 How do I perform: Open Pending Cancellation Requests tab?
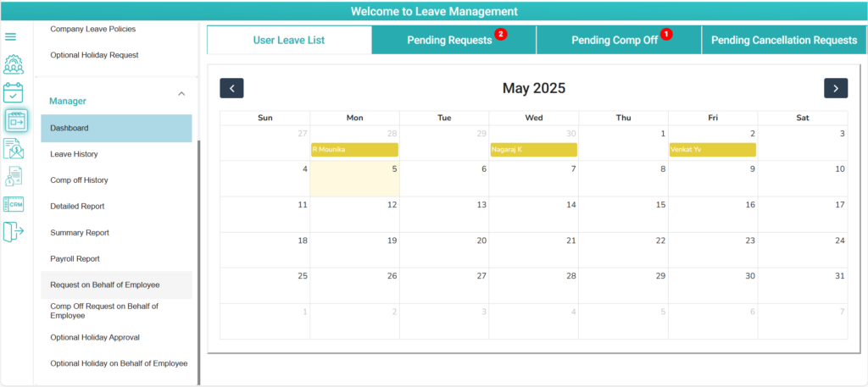(x=784, y=40)
